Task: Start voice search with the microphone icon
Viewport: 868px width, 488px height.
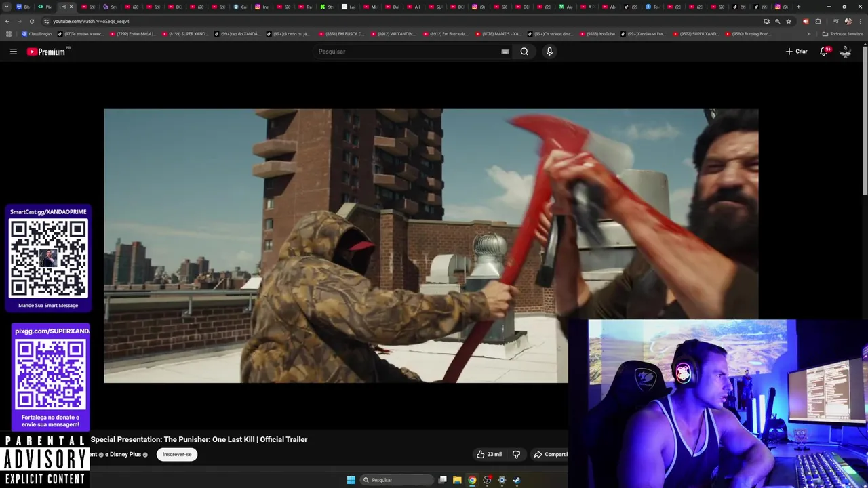Action: tap(549, 52)
